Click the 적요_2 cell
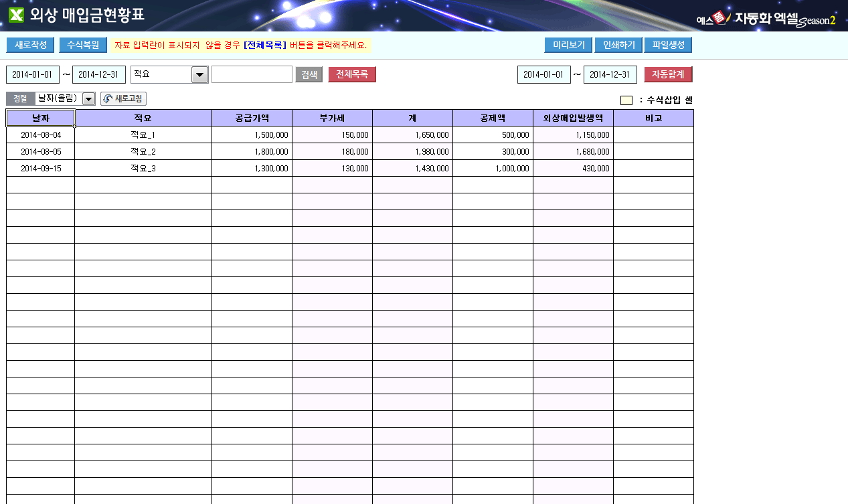This screenshot has width=848, height=504. tap(143, 151)
